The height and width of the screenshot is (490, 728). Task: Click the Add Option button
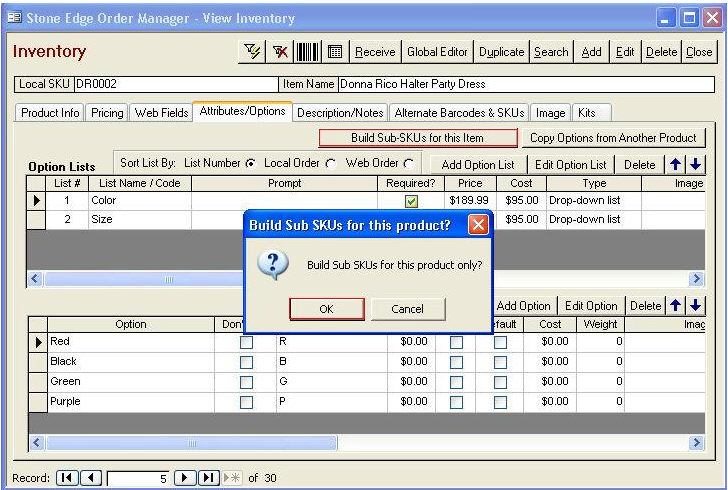(x=523, y=306)
